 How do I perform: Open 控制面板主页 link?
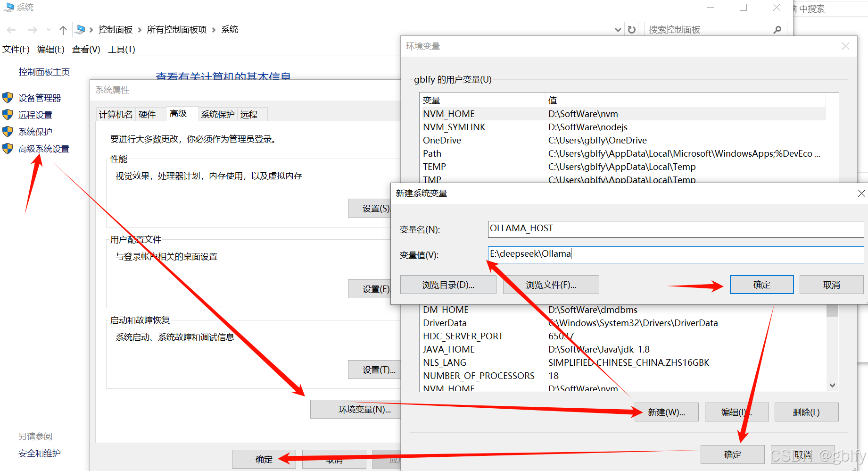[x=44, y=72]
